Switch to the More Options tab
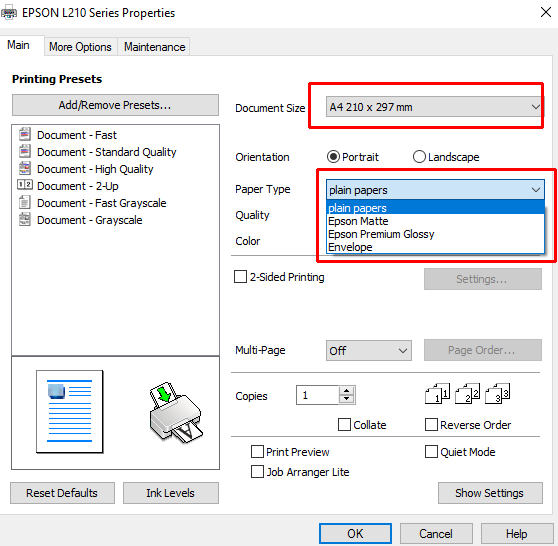This screenshot has width=558, height=546. [x=80, y=47]
